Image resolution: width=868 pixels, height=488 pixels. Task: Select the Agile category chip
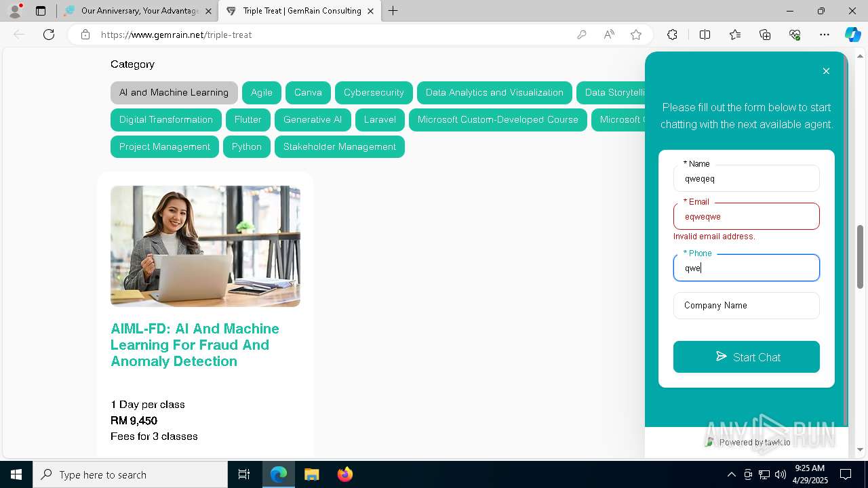pyautogui.click(x=262, y=93)
